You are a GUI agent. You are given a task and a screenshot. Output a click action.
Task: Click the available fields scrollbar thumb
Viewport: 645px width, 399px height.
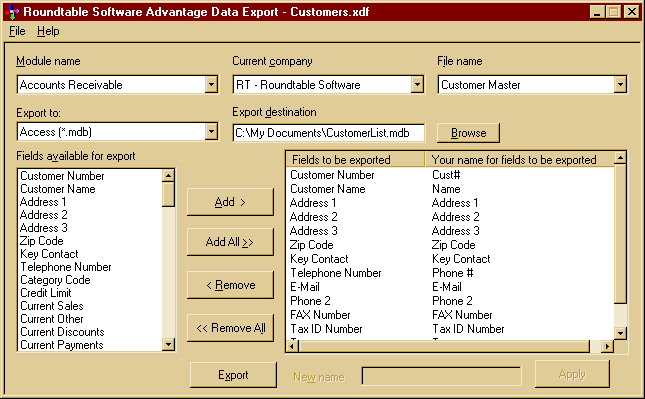[168, 194]
